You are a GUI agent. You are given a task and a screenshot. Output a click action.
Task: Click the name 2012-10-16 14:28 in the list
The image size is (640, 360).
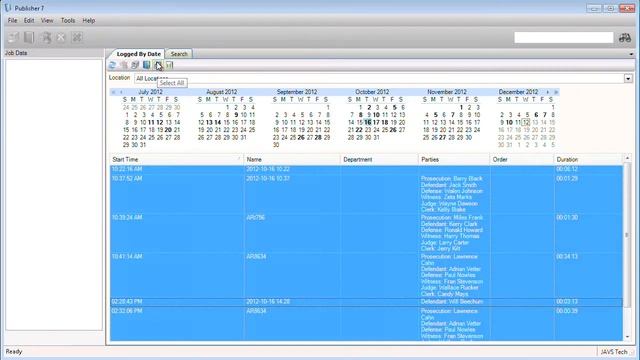pyautogui.click(x=268, y=302)
